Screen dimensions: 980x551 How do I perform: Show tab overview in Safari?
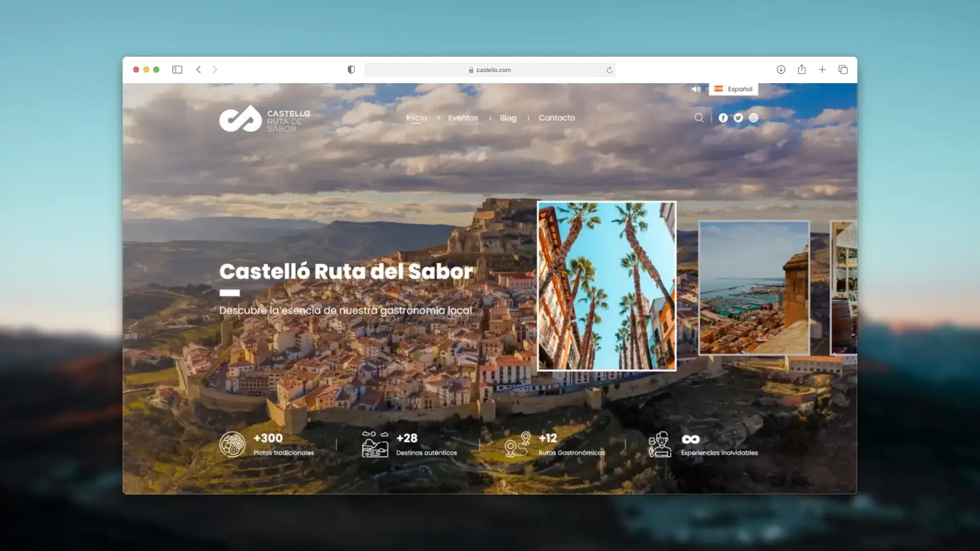[843, 70]
